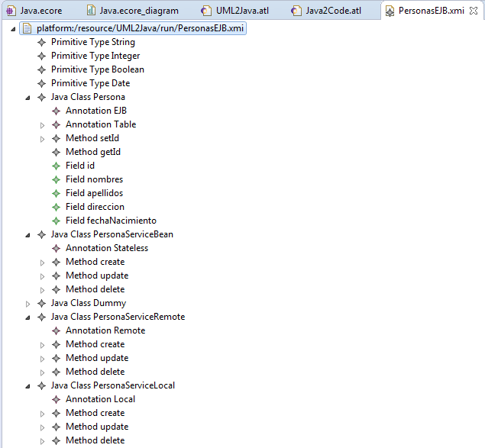Click the green Field direccion icon

[56, 207]
